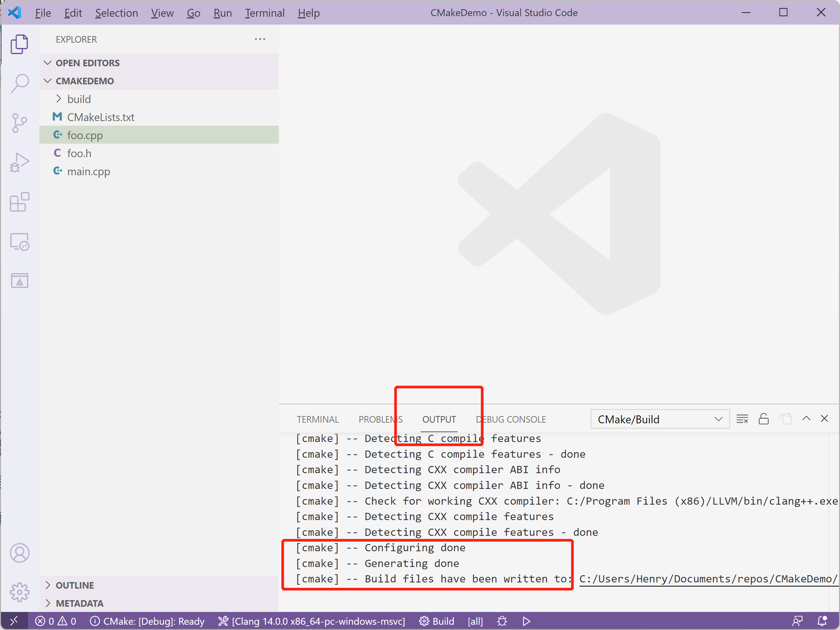Close the bottom panel

coord(825,418)
